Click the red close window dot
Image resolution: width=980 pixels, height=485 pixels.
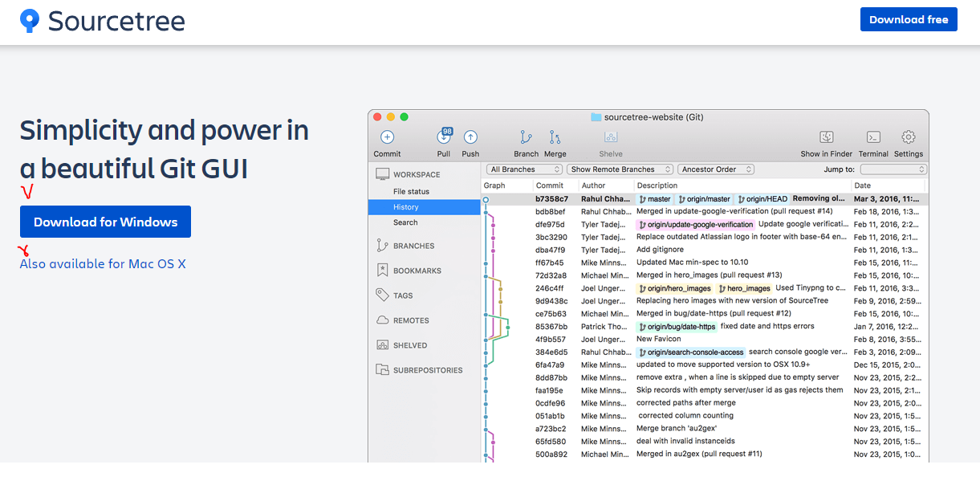(378, 117)
